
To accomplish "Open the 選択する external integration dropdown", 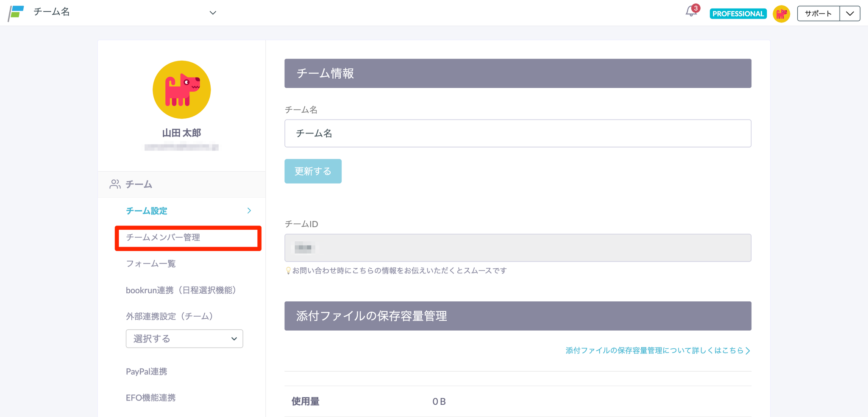I will click(x=184, y=339).
